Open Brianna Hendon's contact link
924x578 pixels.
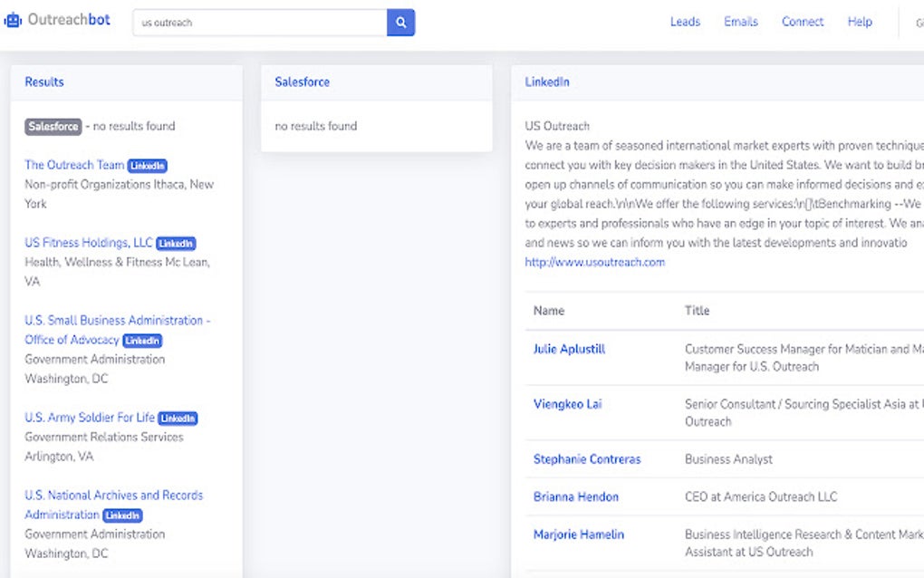[576, 496]
